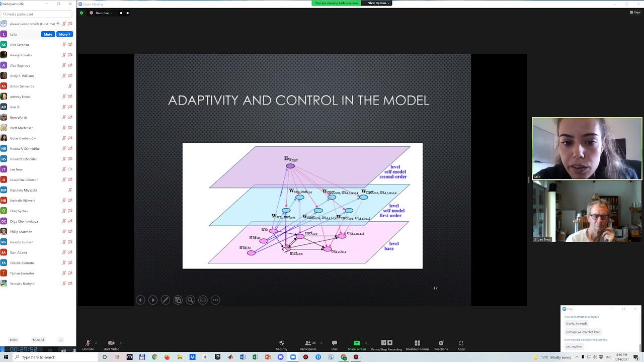Stop the recording at top left
The height and width of the screenshot is (362, 644).
pos(127,13)
